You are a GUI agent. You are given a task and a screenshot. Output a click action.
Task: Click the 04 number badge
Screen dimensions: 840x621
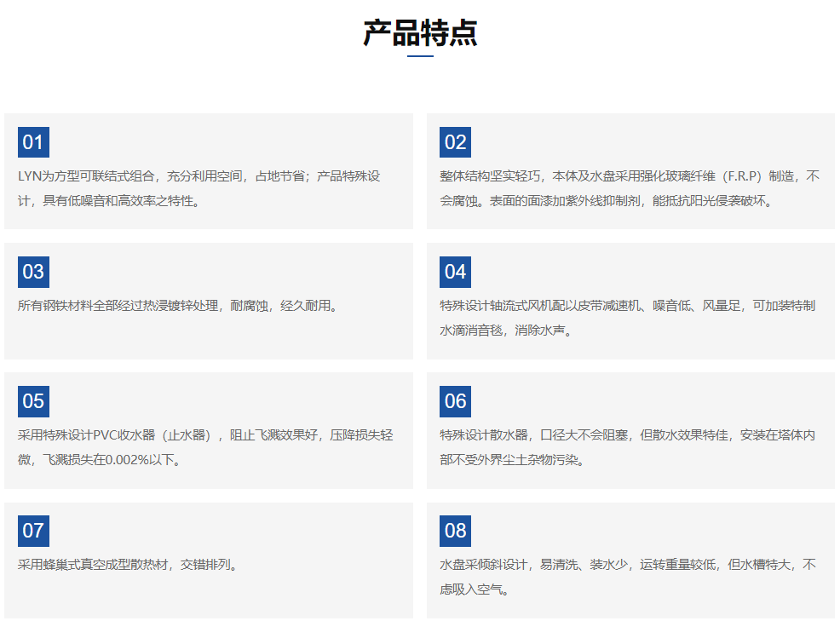455,272
